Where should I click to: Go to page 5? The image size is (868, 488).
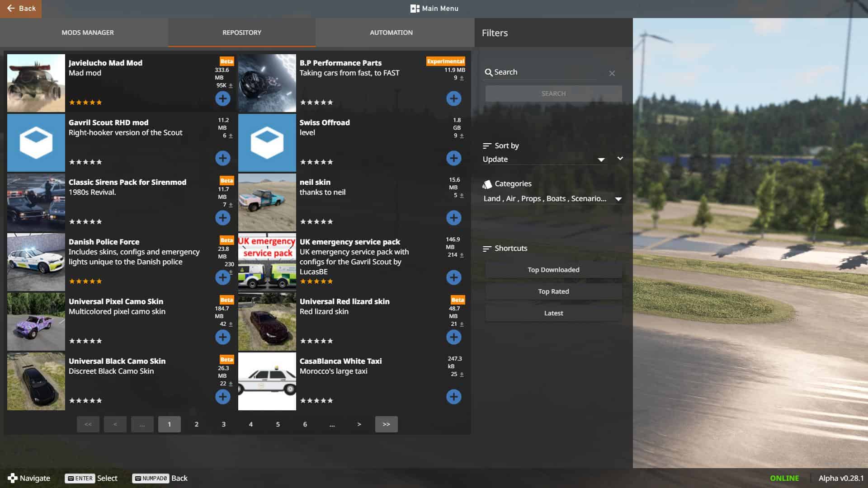click(x=278, y=424)
